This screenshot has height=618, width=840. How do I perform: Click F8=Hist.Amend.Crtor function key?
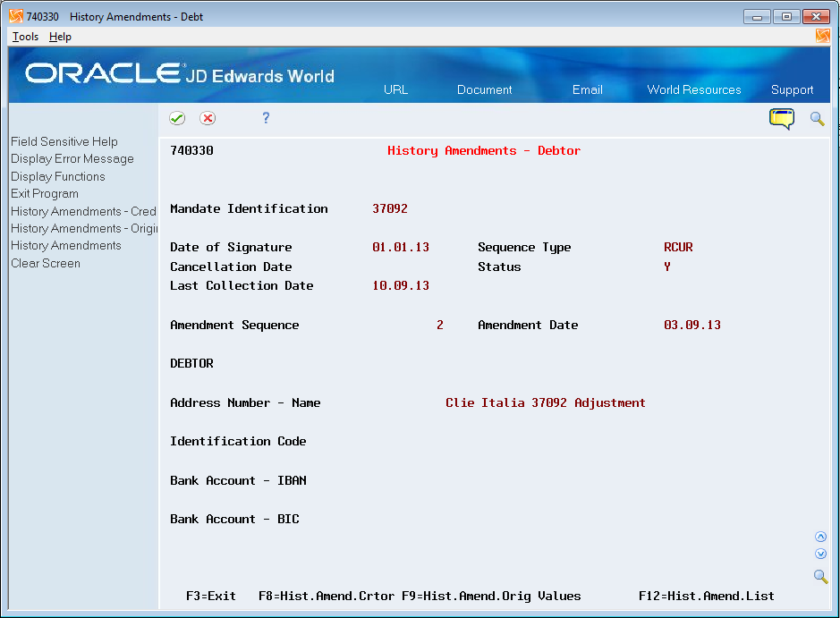(x=327, y=596)
